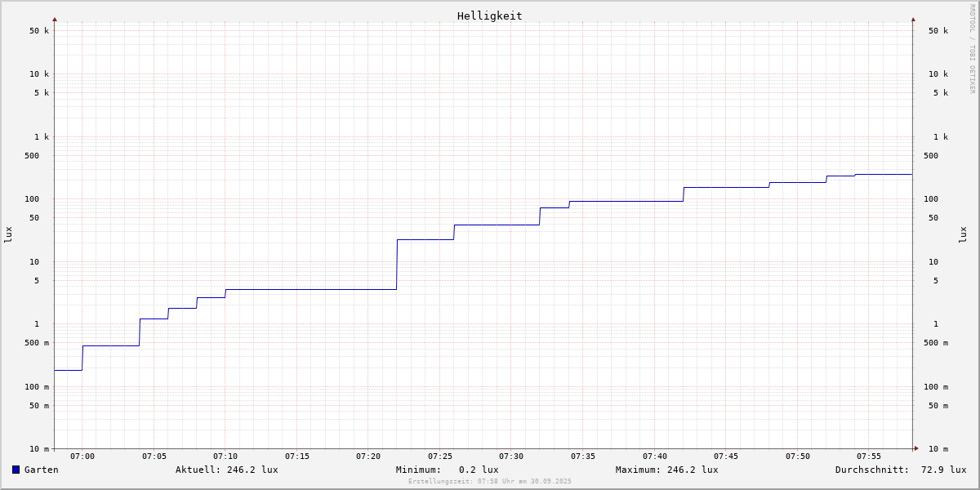The height and width of the screenshot is (490, 980).
Task: Click the 10 m label on right axis
Action: [x=938, y=449]
